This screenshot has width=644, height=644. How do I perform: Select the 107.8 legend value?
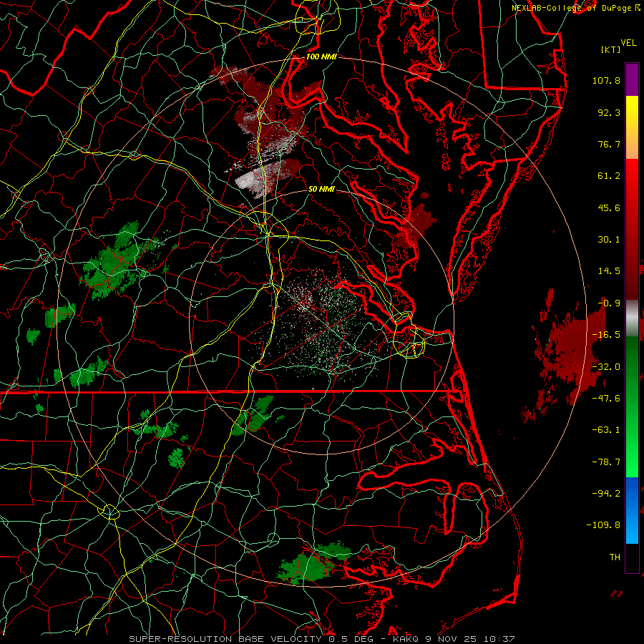click(x=606, y=80)
